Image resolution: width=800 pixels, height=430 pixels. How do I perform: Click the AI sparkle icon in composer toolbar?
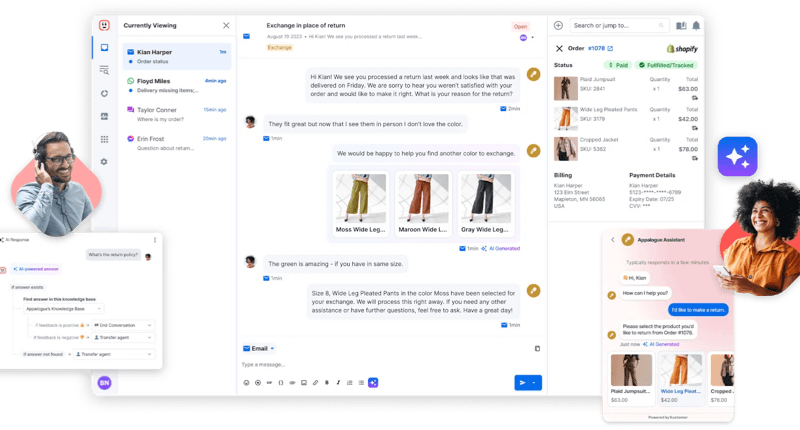point(373,382)
